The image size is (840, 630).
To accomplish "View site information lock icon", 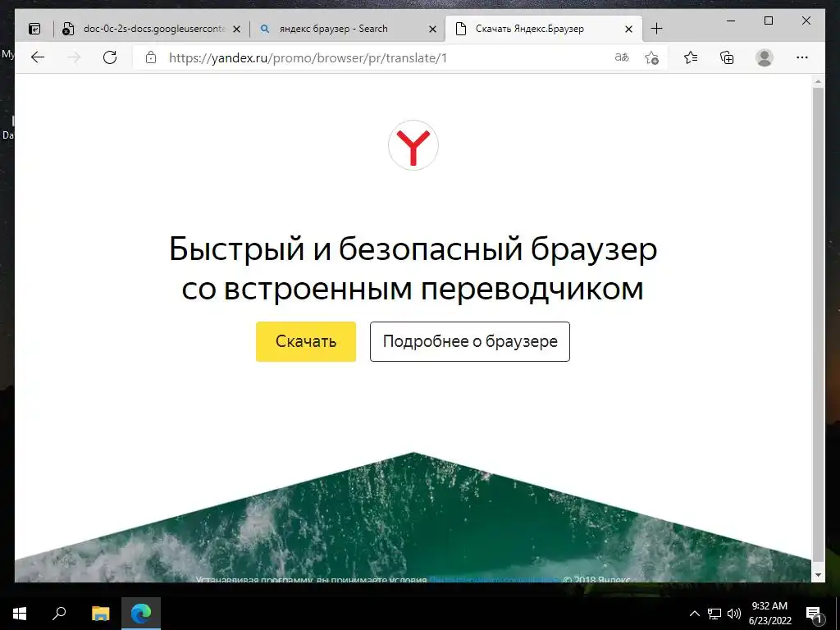I will [151, 57].
